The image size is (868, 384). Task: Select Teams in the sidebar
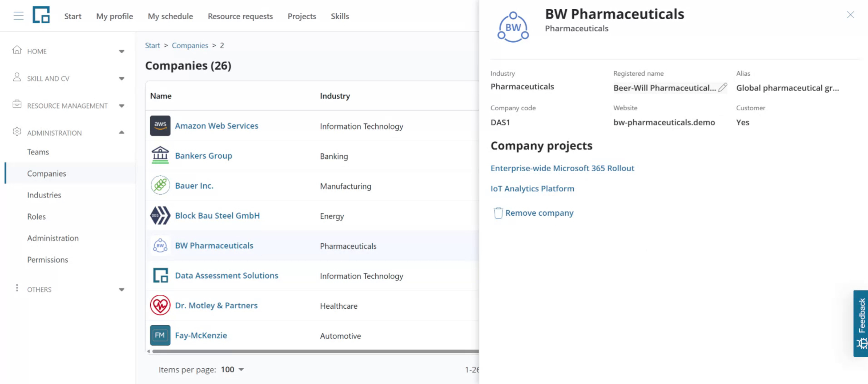38,152
